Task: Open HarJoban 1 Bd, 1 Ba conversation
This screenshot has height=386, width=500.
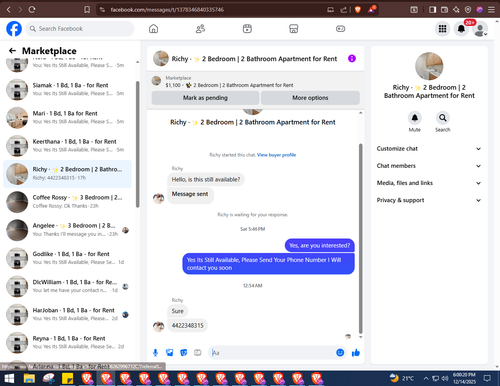Action: [68, 314]
